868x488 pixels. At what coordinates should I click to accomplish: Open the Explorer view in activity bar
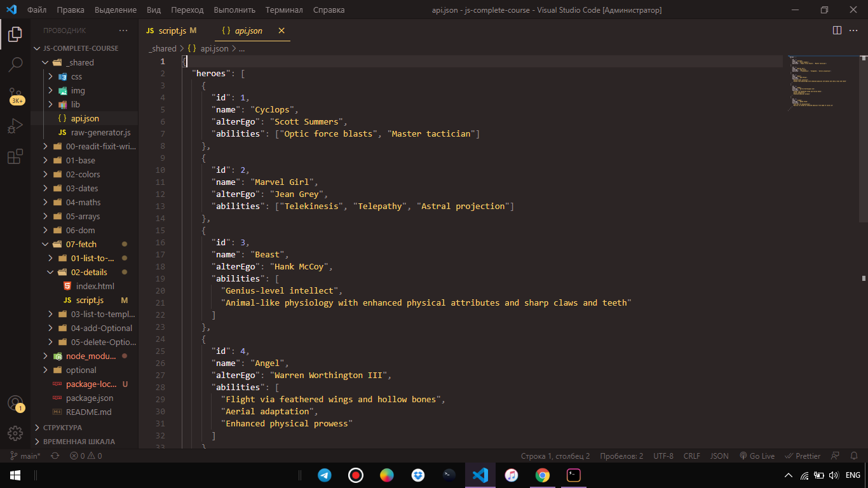click(15, 34)
